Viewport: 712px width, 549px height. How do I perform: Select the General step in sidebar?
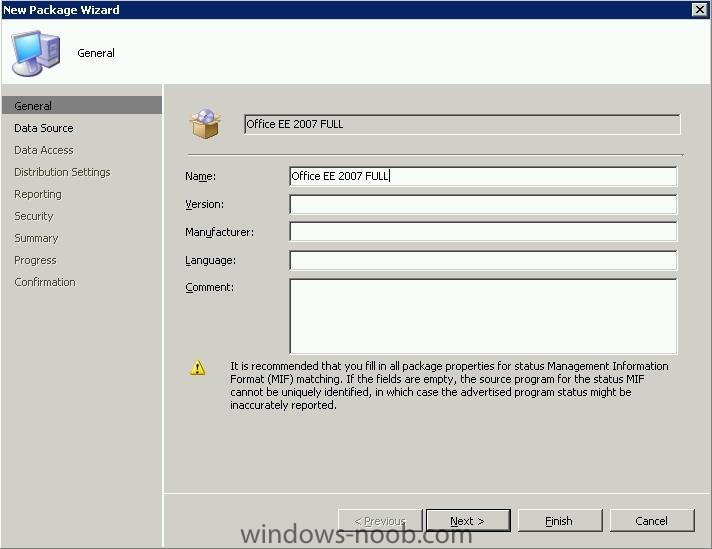(x=82, y=105)
